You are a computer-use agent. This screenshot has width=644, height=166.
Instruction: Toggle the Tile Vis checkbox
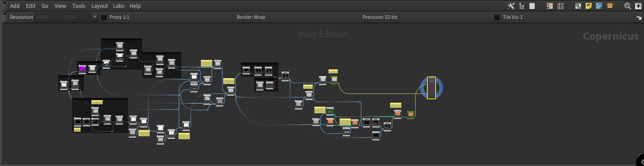497,17
